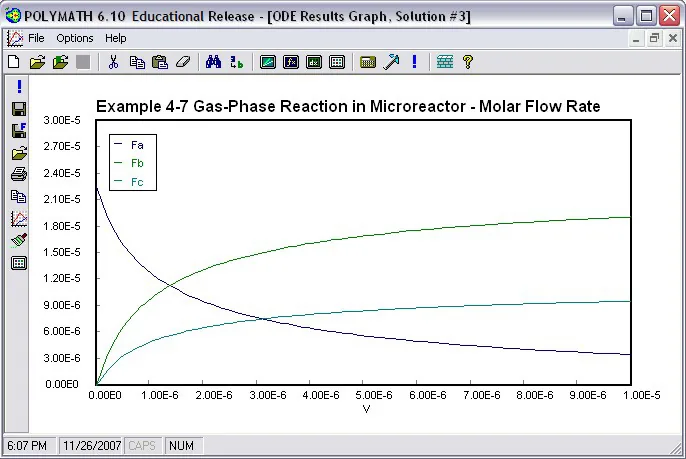Click the binoculars Find icon
The height and width of the screenshot is (459, 686).
coord(214,62)
